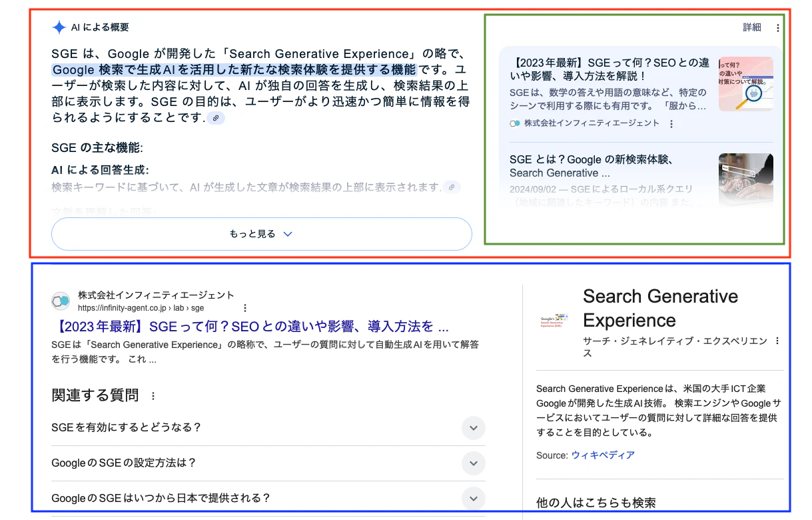Click the highlighted text Google 検索で生成AIを活用した新たな検索体験を提供する機能
Viewport: 812px width, 520px height.
(x=234, y=70)
